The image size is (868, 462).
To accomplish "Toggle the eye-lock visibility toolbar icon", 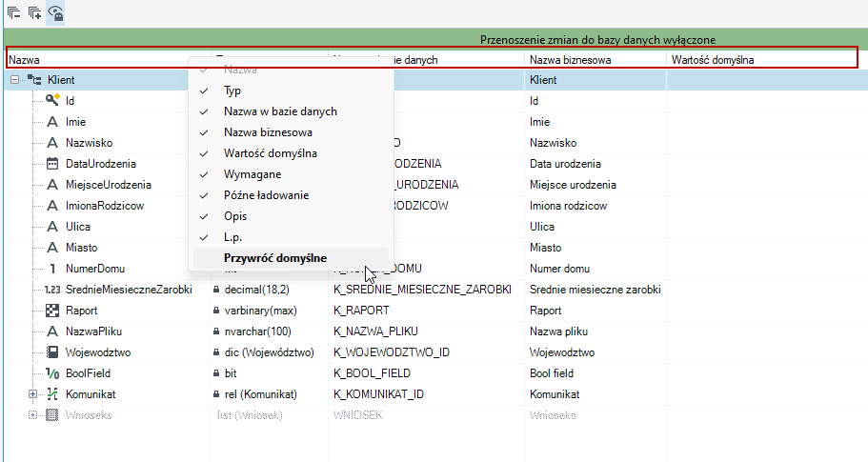I will (55, 12).
